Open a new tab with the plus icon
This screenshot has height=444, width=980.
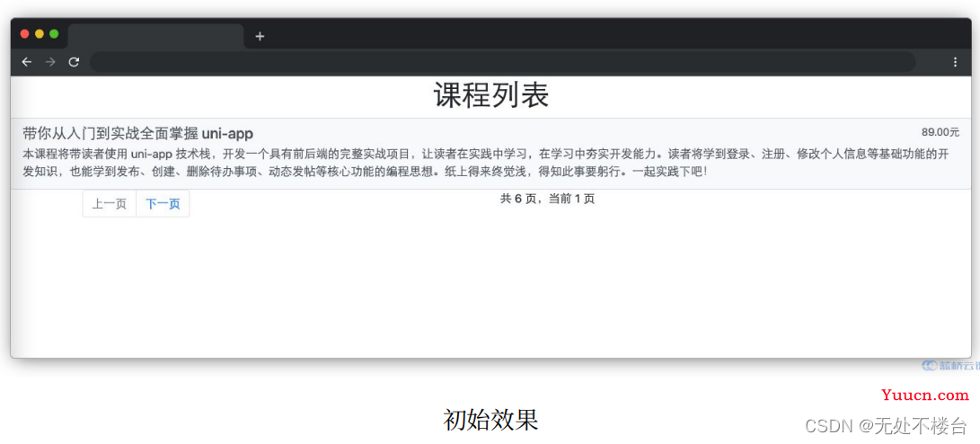(x=260, y=36)
